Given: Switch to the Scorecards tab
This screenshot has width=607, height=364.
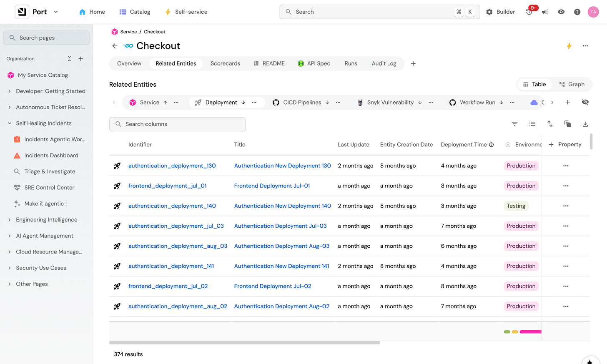Looking at the screenshot, I should point(225,63).
